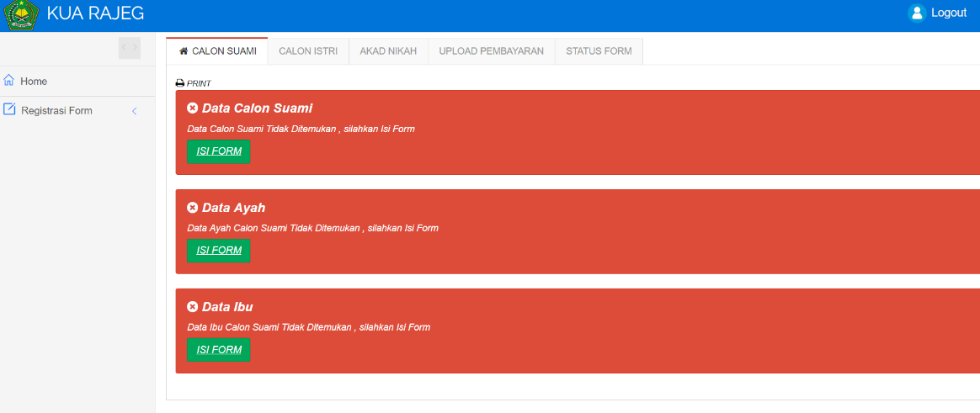Click the Data Ibu heading
Image resolution: width=980 pixels, height=413 pixels.
(x=227, y=307)
